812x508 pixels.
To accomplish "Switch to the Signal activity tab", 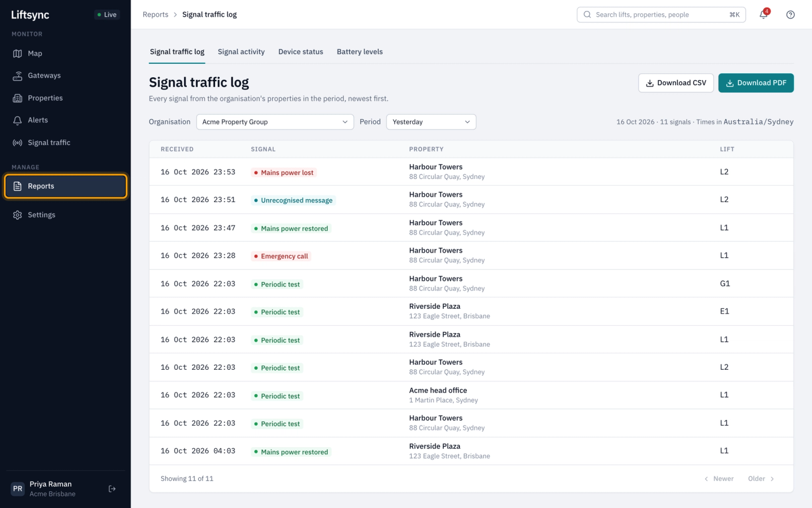I will (x=241, y=52).
